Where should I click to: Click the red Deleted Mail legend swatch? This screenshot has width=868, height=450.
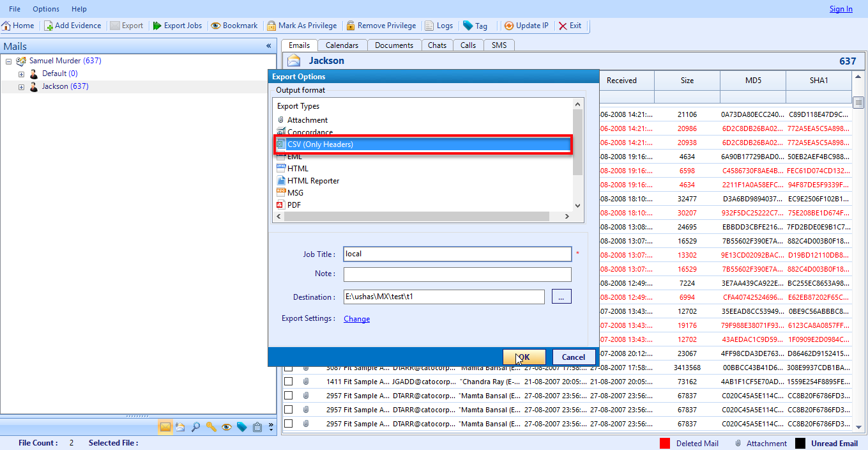click(665, 444)
